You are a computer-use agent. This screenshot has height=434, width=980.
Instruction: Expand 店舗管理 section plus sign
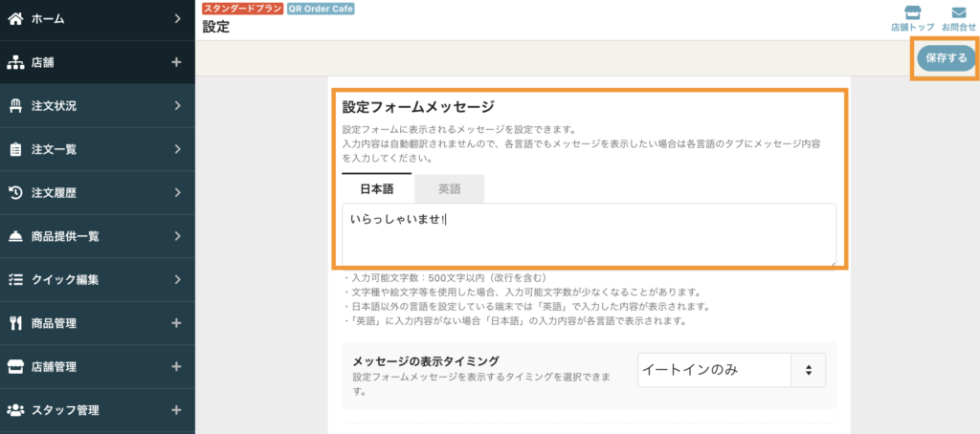176,366
